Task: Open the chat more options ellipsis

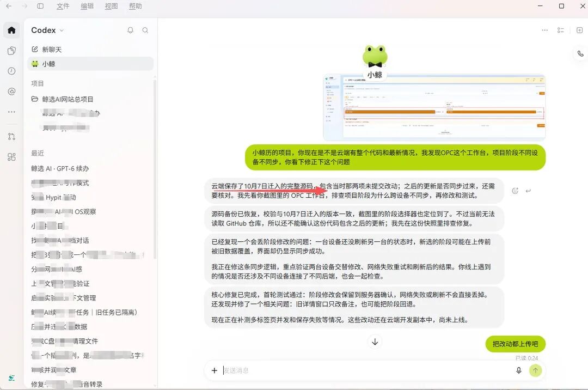Action: pyautogui.click(x=545, y=30)
